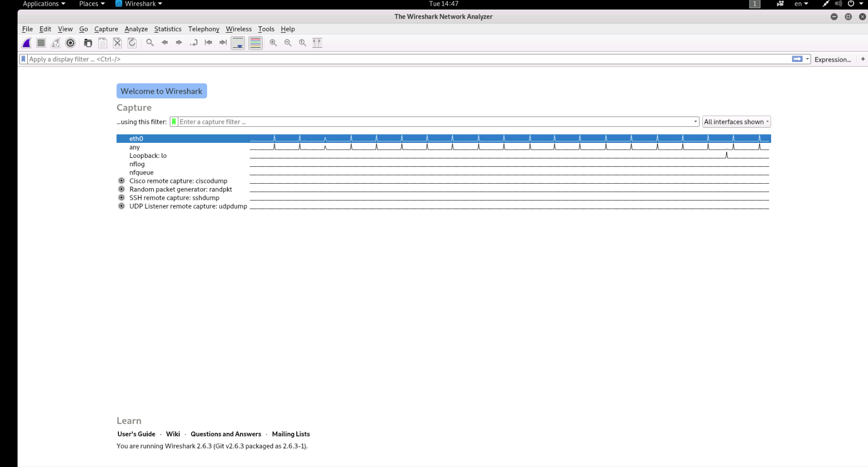The image size is (868, 467).
Task: Open the Tools menu
Action: point(266,29)
